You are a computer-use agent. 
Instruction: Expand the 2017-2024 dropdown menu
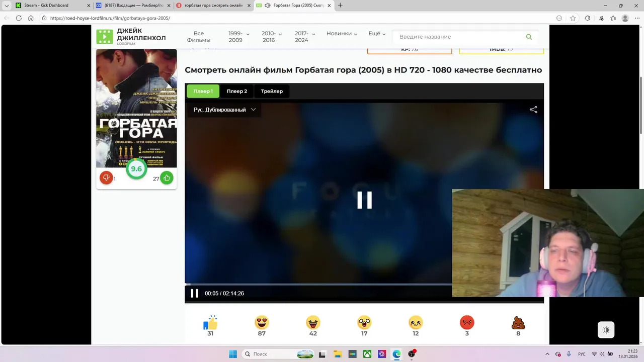pyautogui.click(x=305, y=37)
